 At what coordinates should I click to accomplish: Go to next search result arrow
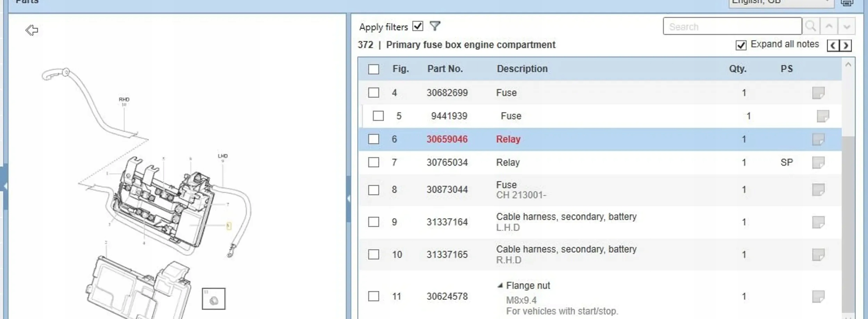846,26
